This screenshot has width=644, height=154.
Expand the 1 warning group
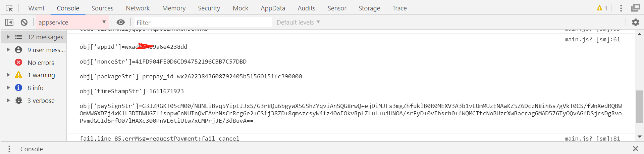click(8, 75)
